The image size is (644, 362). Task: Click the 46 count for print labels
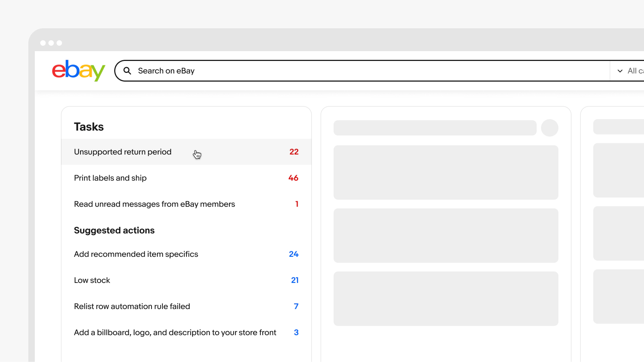point(293,178)
